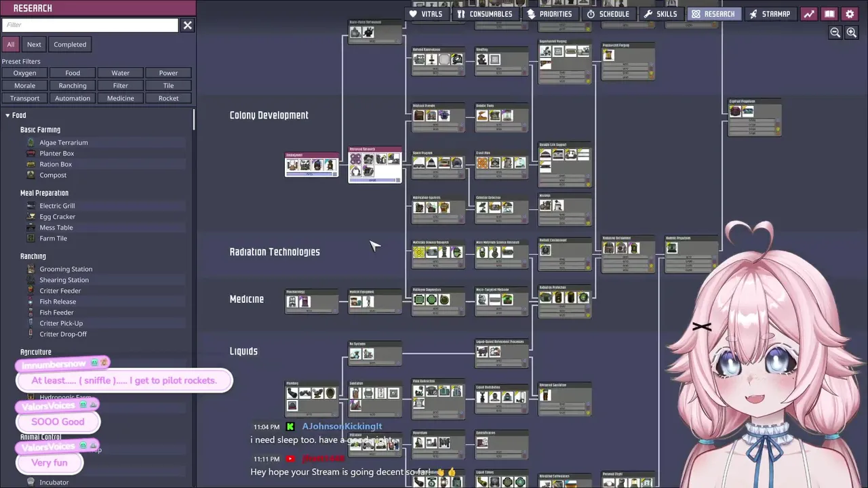Click the Planter Box building icon
868x488 pixels.
point(31,153)
